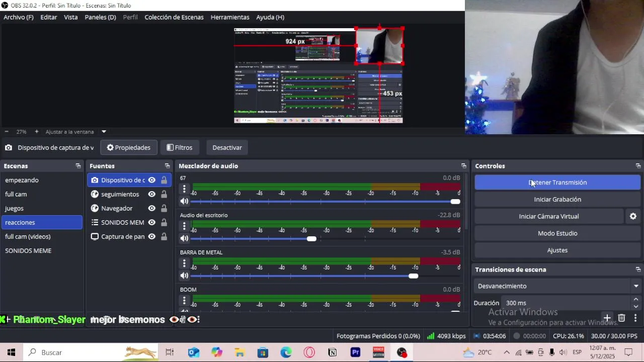
Task: Click Iniciar Grabación button
Action: [557, 200]
